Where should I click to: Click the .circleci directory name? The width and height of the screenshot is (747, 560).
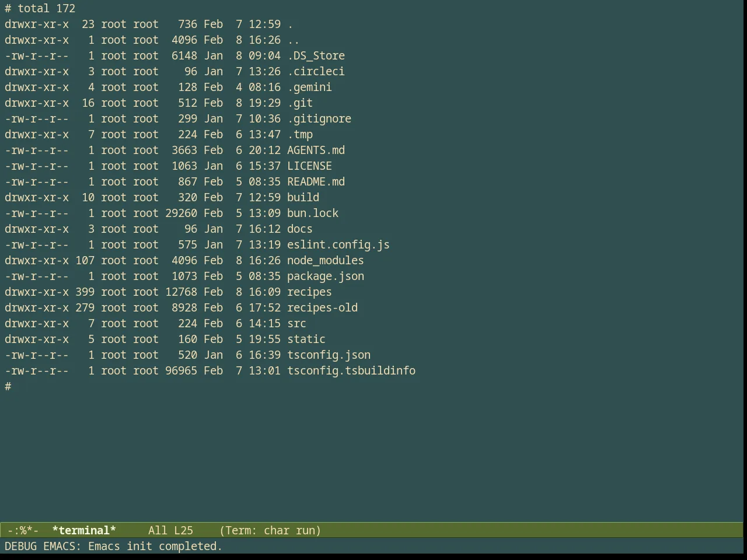[x=316, y=71]
